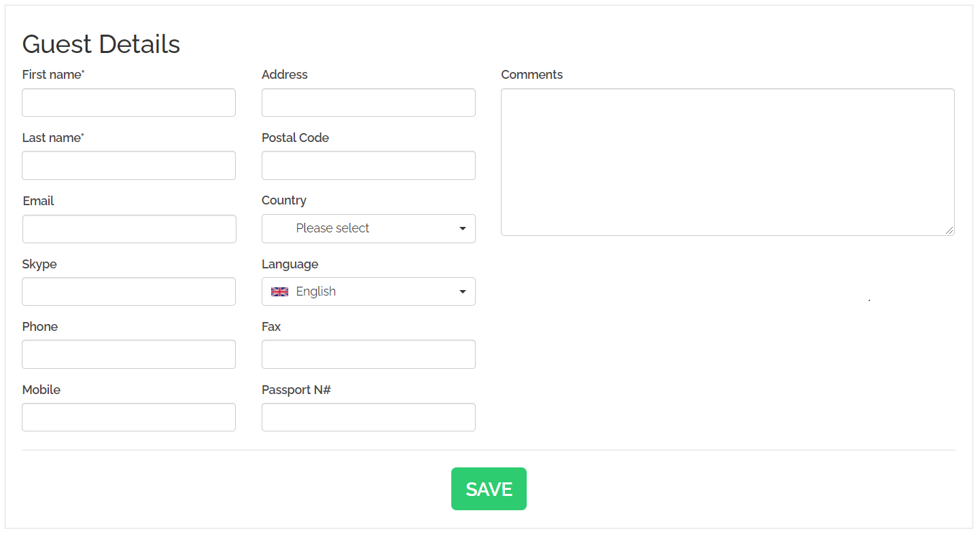
Task: Expand the Language dropdown arrow
Action: (x=463, y=291)
